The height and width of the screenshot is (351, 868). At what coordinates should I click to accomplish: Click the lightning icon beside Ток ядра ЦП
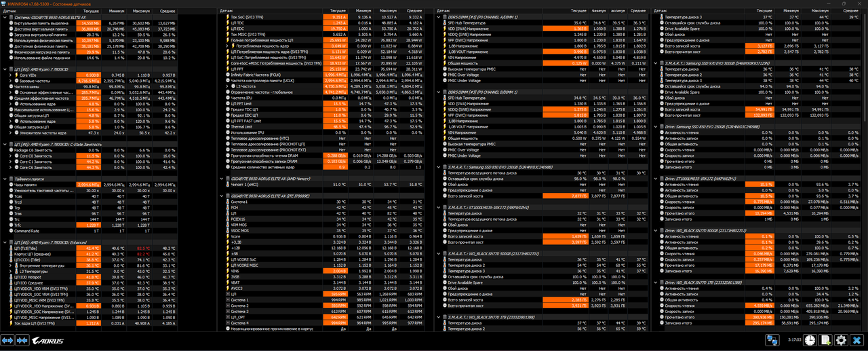point(10,323)
